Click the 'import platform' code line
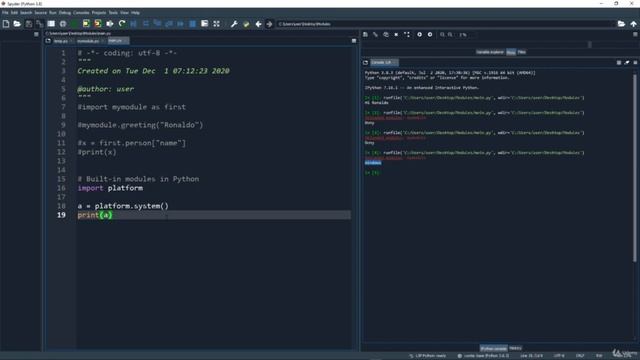640x360 pixels. click(110, 188)
